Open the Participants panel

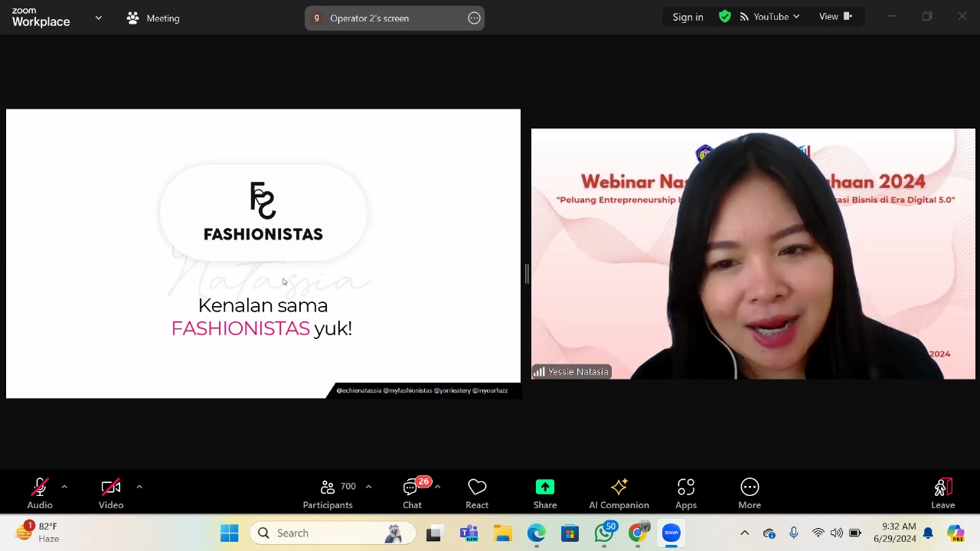(x=328, y=494)
